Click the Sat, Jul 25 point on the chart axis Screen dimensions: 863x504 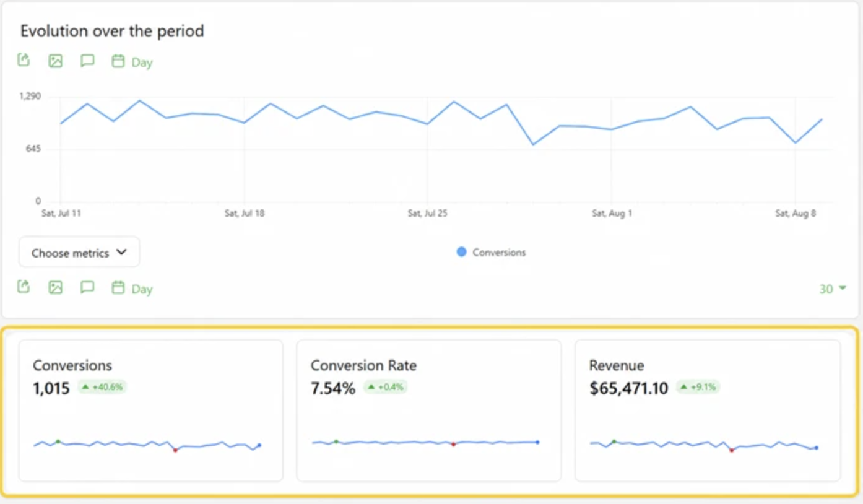coord(427,213)
